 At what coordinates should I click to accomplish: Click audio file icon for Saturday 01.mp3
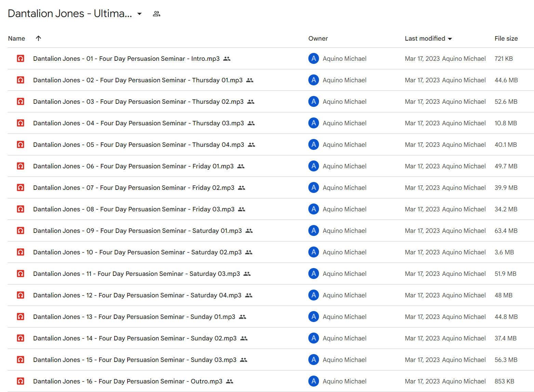tap(21, 230)
